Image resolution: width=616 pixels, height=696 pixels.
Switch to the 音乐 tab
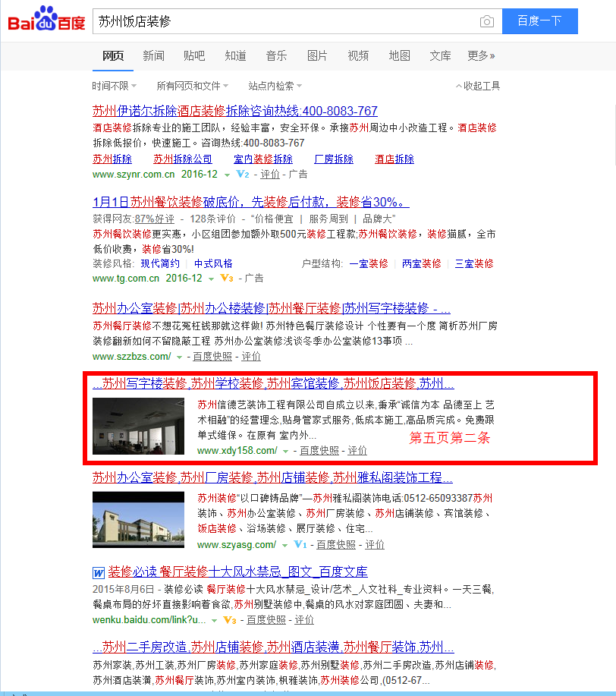pyautogui.click(x=276, y=56)
